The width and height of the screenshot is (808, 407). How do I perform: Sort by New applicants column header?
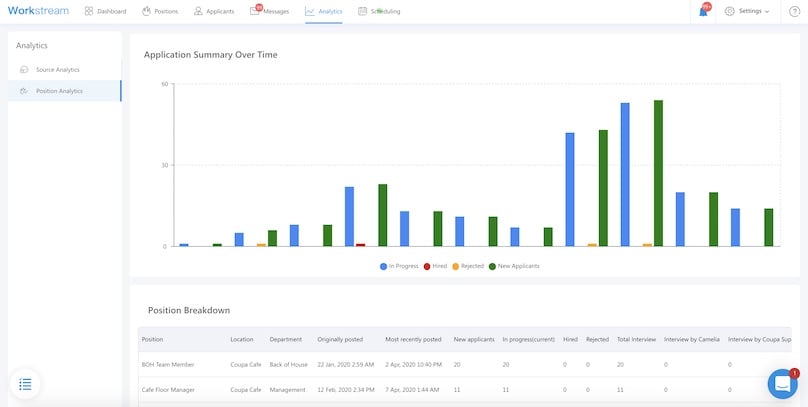[473, 339]
